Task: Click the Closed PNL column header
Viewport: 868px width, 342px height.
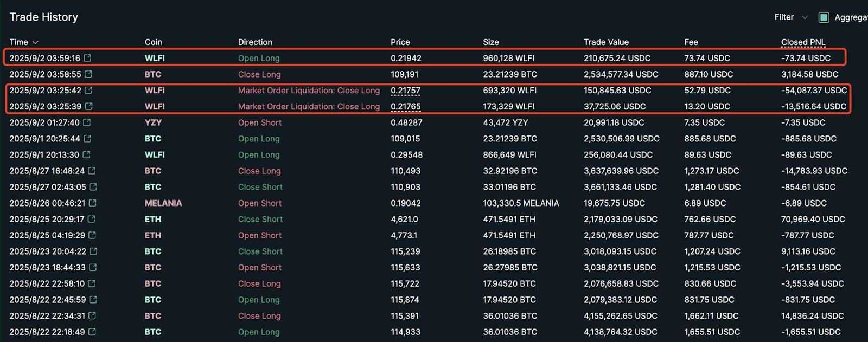Action: 803,42
